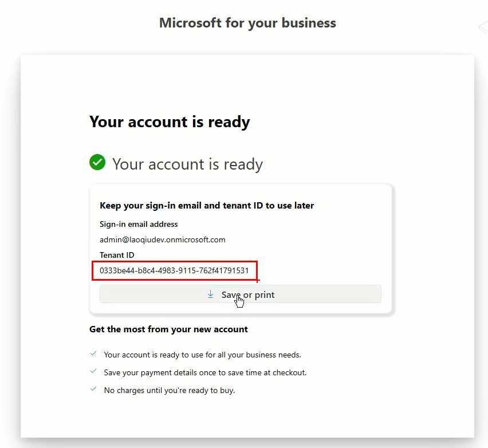Click the 'Tenant ID' label
Image resolution: width=488 pixels, height=448 pixels.
117,255
